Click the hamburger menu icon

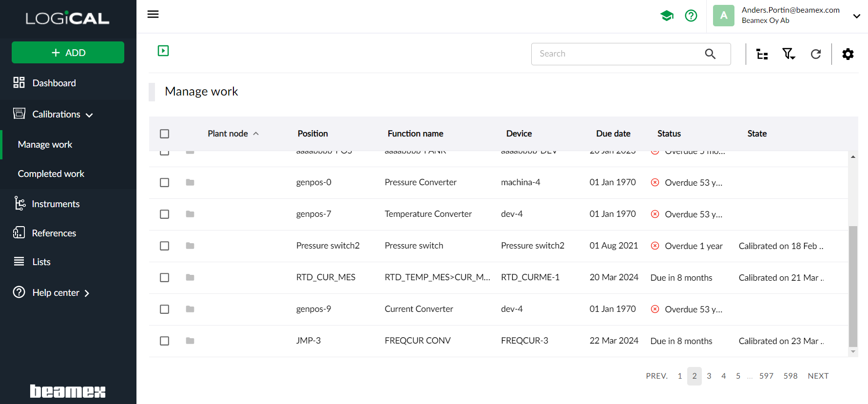point(153,14)
